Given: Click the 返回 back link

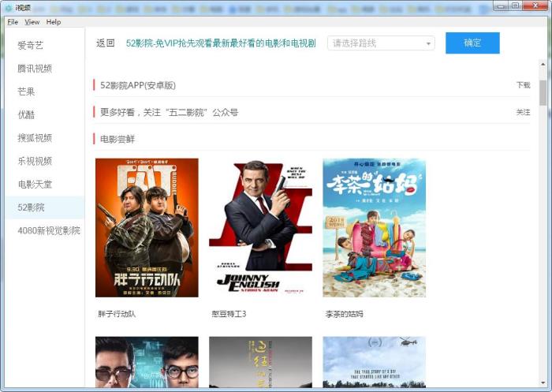Looking at the screenshot, I should point(105,43).
